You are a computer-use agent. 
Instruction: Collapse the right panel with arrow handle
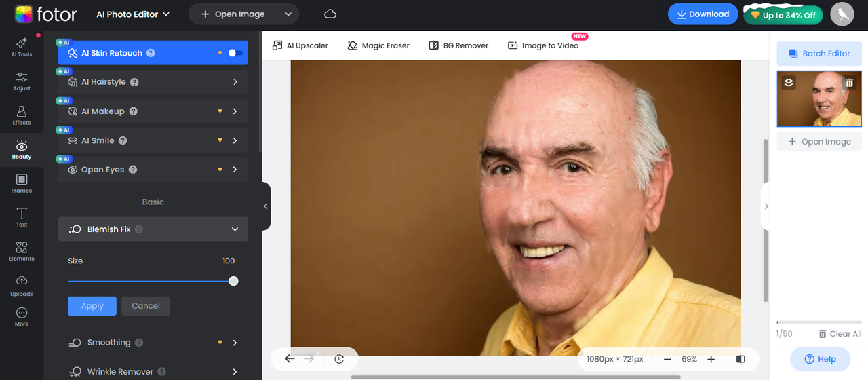pyautogui.click(x=766, y=206)
